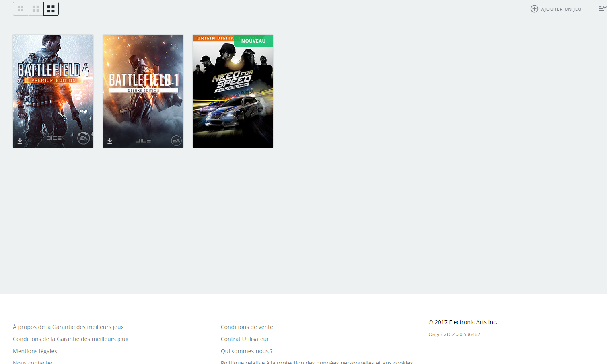The image size is (607, 364).
Task: Click the Origin v10.4.20.596462 version text
Action: click(x=454, y=334)
